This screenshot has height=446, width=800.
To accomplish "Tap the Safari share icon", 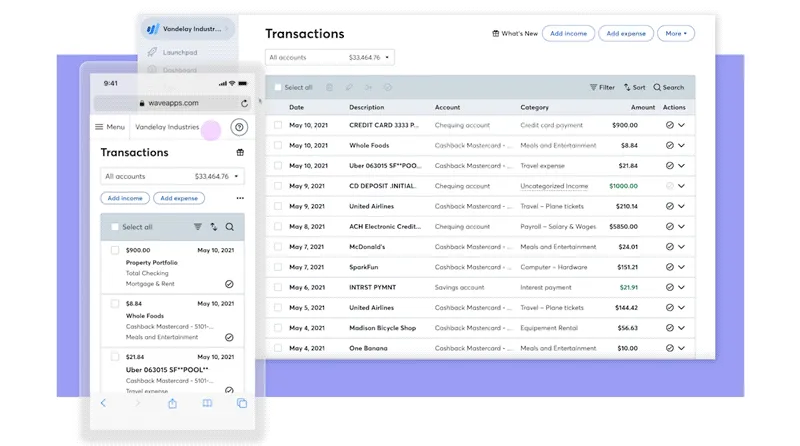I will click(x=172, y=403).
